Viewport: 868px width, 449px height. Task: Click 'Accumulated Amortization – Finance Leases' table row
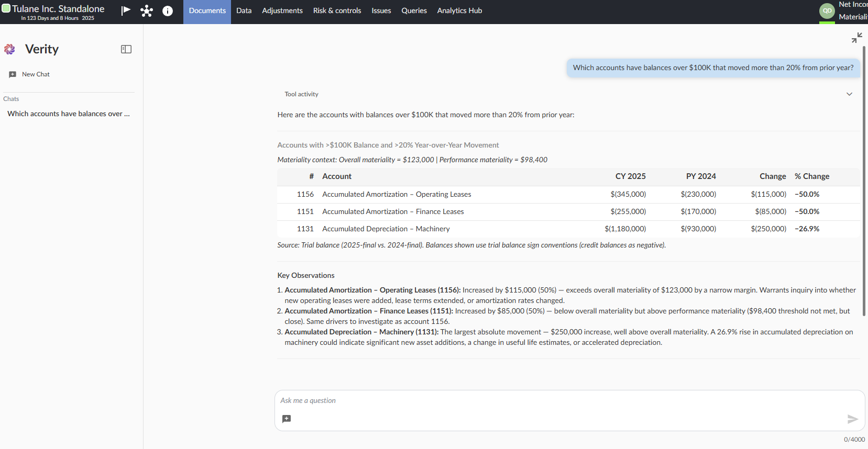click(x=568, y=211)
